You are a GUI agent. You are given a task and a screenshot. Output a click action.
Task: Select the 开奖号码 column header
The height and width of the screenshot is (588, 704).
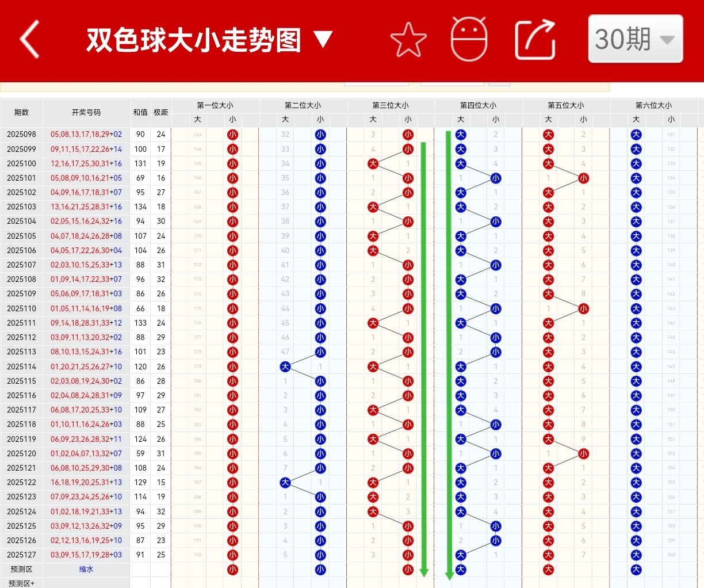(85, 113)
